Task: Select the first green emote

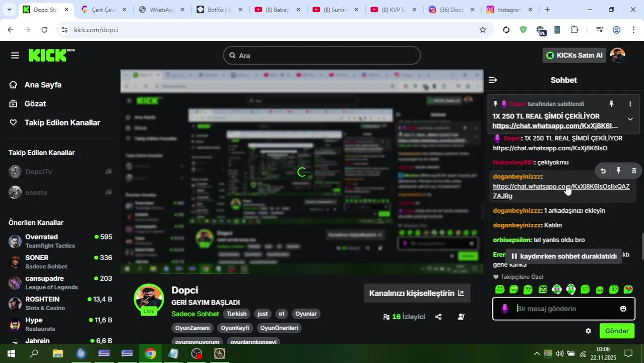Action: [500, 289]
